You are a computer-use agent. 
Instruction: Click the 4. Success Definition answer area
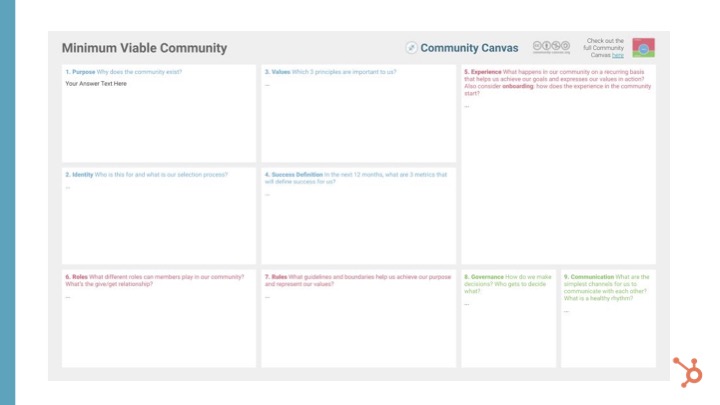point(358,225)
